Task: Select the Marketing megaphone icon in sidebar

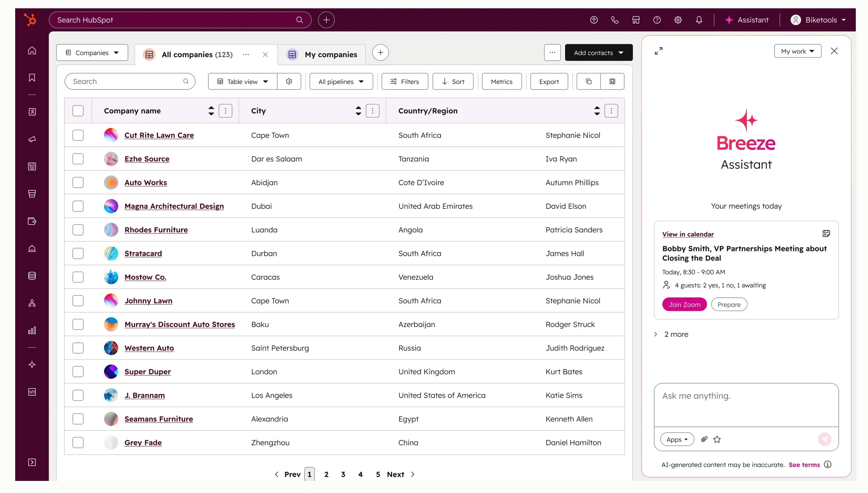Action: click(32, 139)
